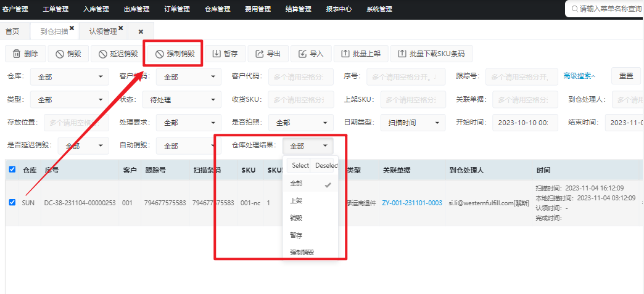The image size is (644, 294).
Task: Open the 客户管理 menu
Action: tap(15, 9)
